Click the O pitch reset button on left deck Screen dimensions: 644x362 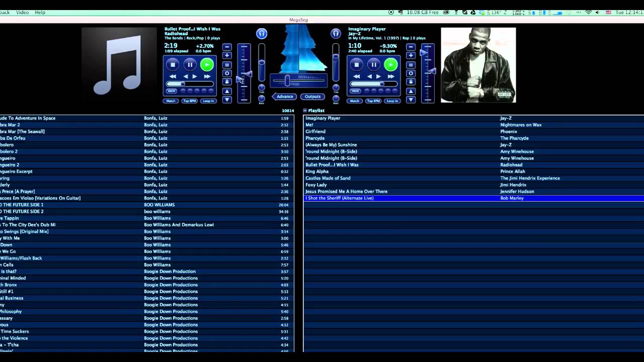227,73
